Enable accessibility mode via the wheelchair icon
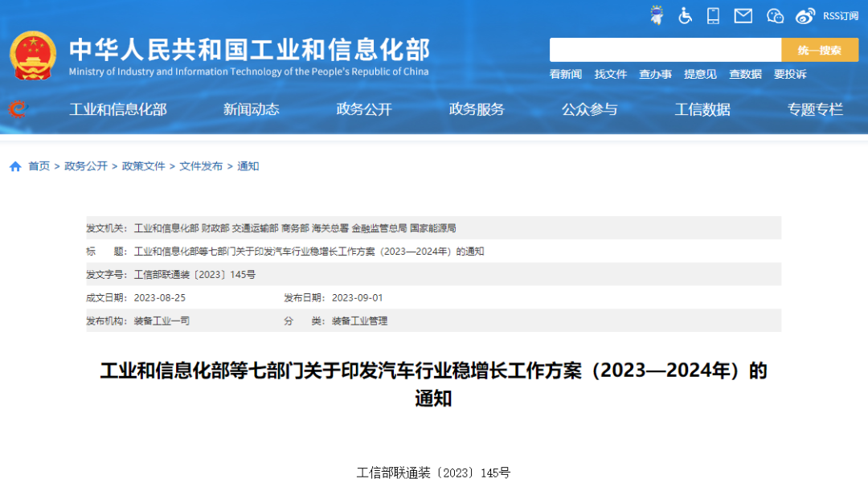 (685, 15)
